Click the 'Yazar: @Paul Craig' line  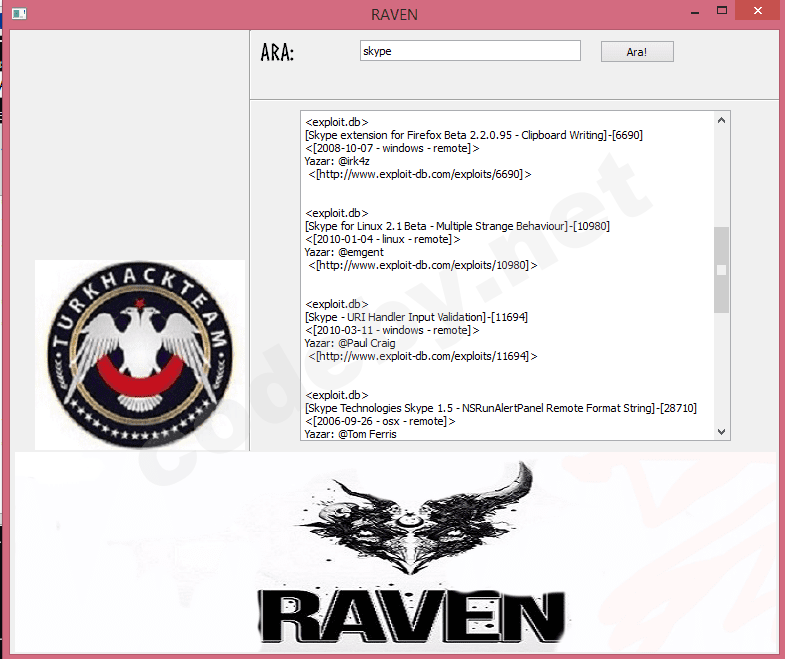click(x=350, y=344)
